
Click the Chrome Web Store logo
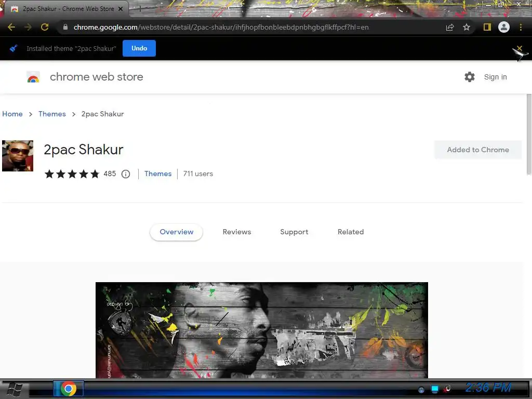tap(33, 77)
